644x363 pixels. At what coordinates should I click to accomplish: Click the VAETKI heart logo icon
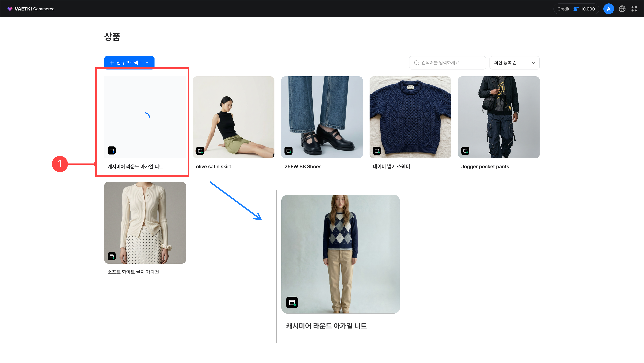[10, 9]
